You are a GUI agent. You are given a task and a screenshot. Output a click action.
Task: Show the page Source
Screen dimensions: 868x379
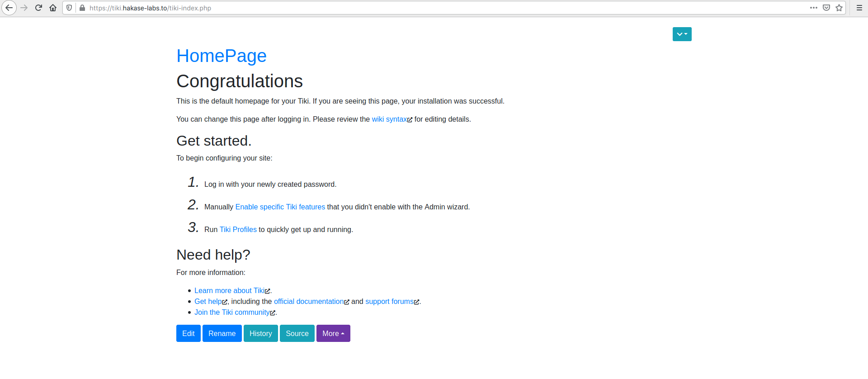click(x=297, y=333)
